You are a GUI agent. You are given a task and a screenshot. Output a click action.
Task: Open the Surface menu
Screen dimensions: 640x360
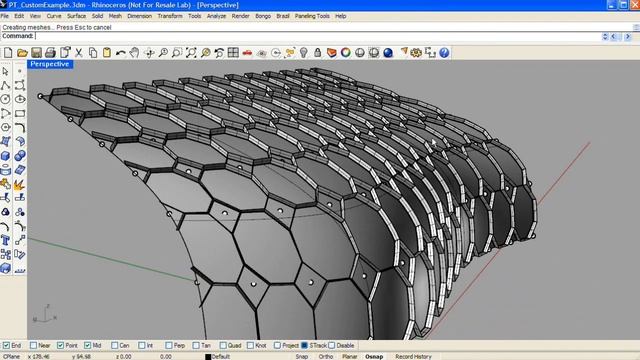point(76,16)
